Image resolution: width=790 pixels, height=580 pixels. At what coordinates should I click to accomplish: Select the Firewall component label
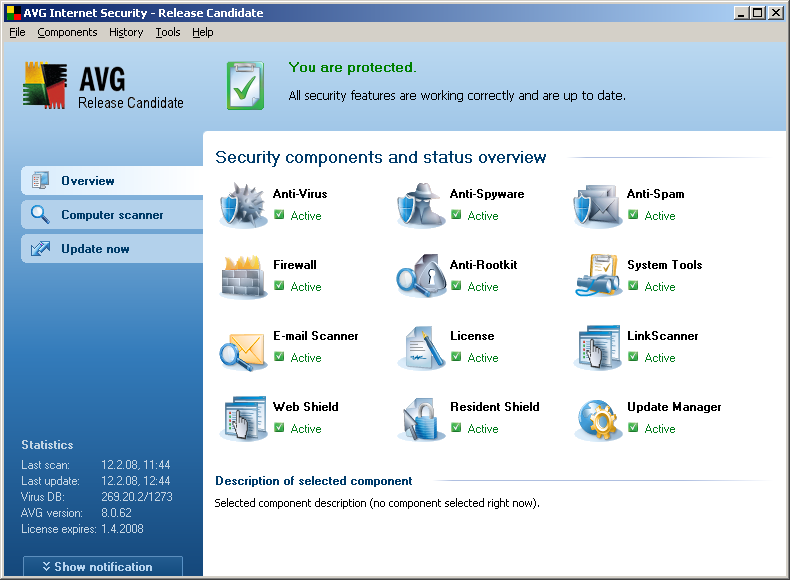[295, 265]
